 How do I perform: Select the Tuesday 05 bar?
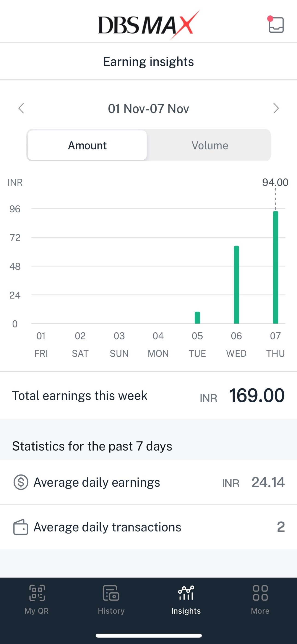coord(198,317)
